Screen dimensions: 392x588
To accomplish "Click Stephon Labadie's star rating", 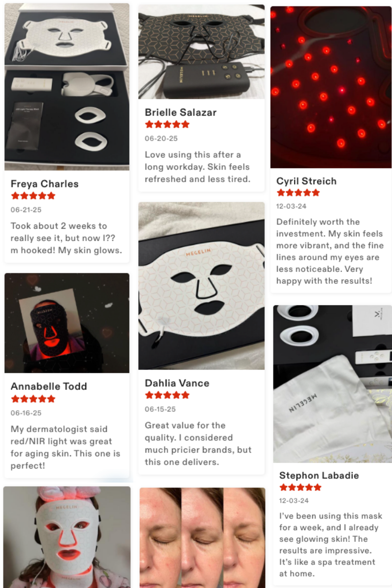I will tap(300, 488).
